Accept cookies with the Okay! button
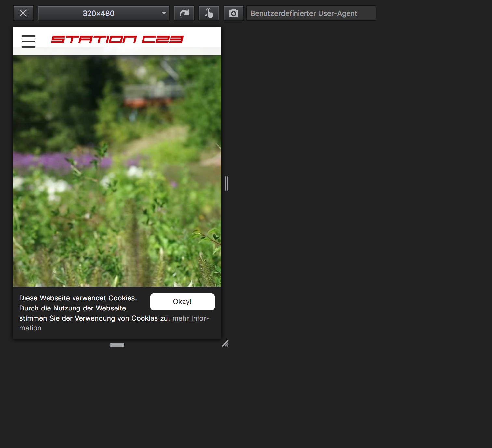 point(183,302)
